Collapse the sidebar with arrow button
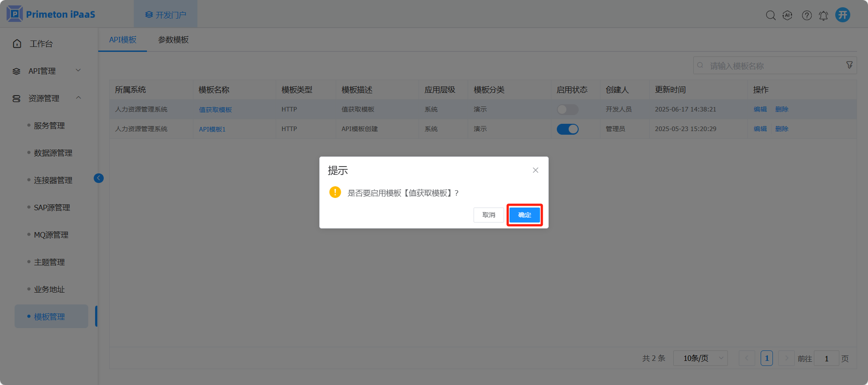 tap(99, 178)
